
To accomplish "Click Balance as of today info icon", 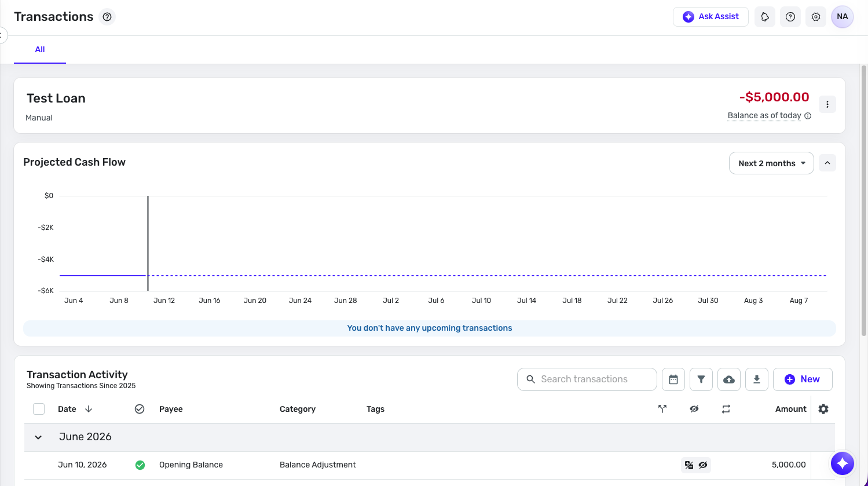I will tap(808, 116).
